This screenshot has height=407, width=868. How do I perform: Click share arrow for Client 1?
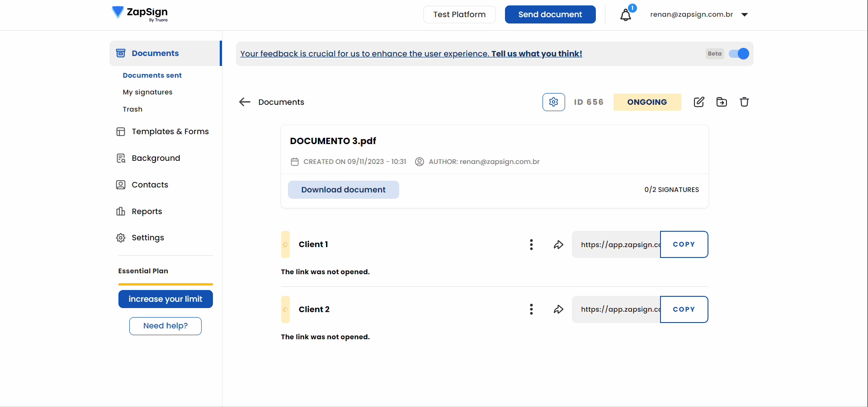558,244
